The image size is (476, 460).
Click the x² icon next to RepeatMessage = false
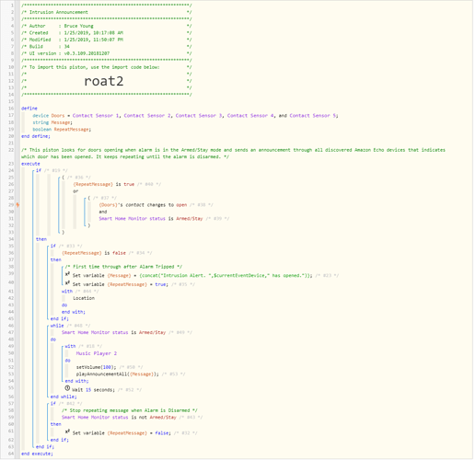click(x=67, y=431)
